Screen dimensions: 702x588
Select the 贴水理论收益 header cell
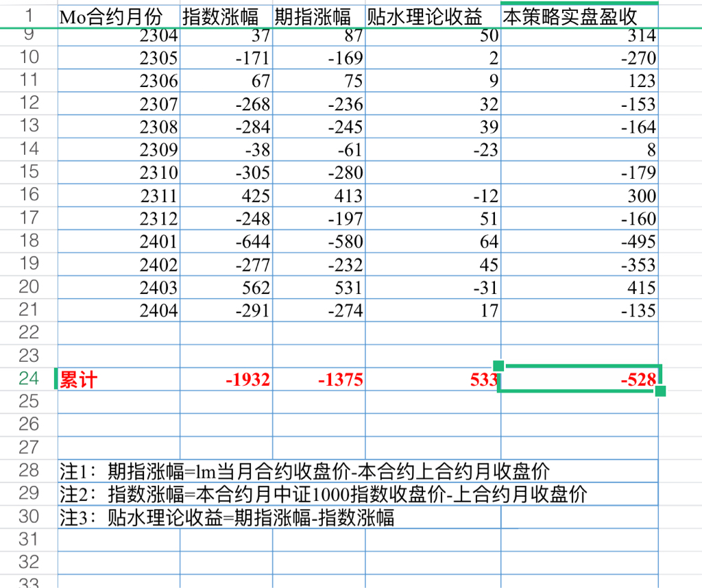[x=433, y=16]
